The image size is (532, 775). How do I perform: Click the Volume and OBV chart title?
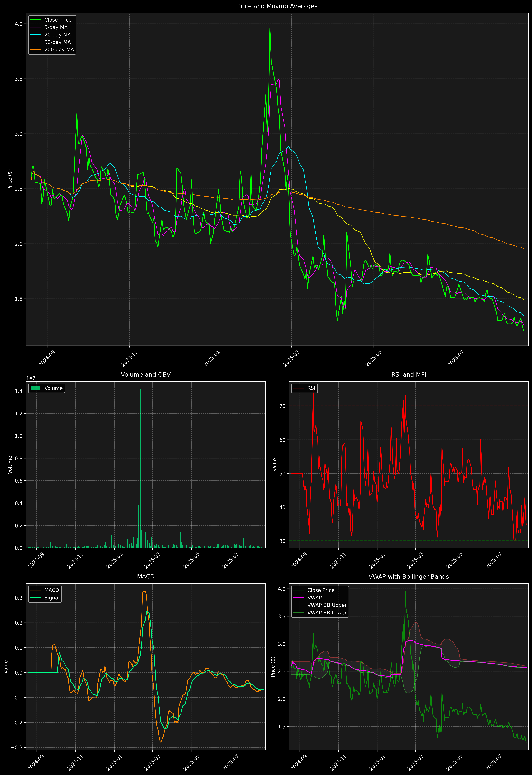click(x=146, y=374)
